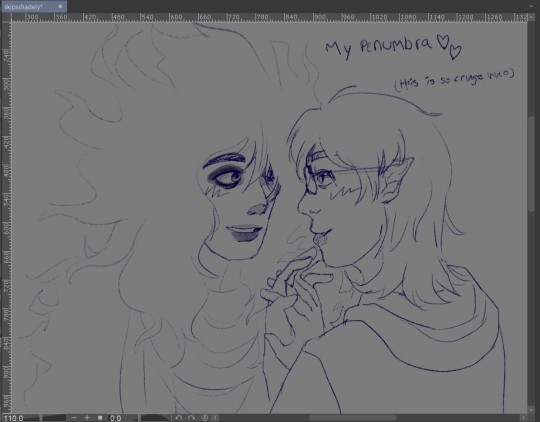The width and height of the screenshot is (540, 422).
Task: Rotate canvas left with counterclockwise arrow
Action: (x=179, y=418)
